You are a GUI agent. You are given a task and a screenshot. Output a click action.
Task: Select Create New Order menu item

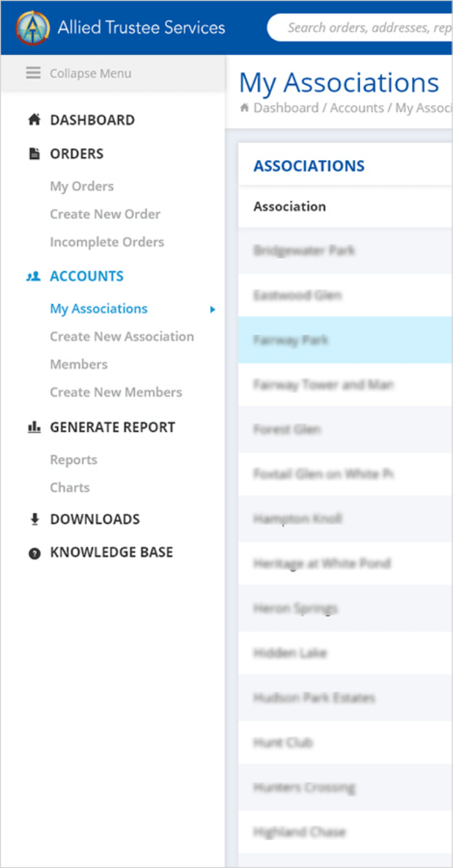[105, 214]
